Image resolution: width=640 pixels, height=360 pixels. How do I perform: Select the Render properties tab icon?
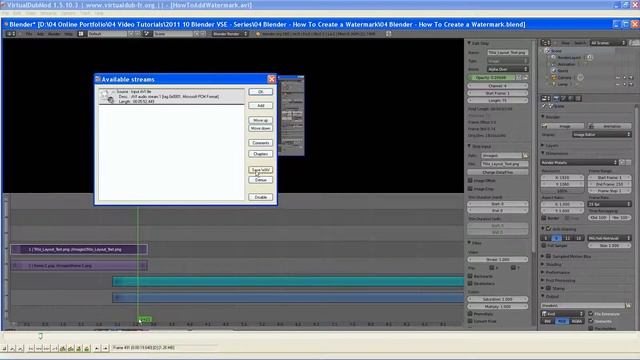[556, 98]
